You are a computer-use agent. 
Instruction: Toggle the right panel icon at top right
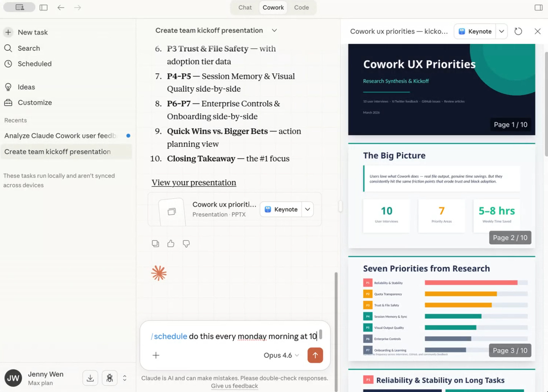538,7
